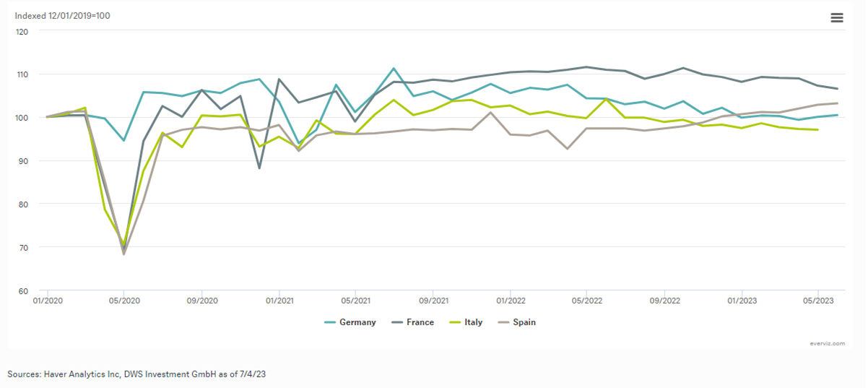Click the 09/2021 x-axis date label
Viewport: 868px width, 388px height.
coord(432,300)
